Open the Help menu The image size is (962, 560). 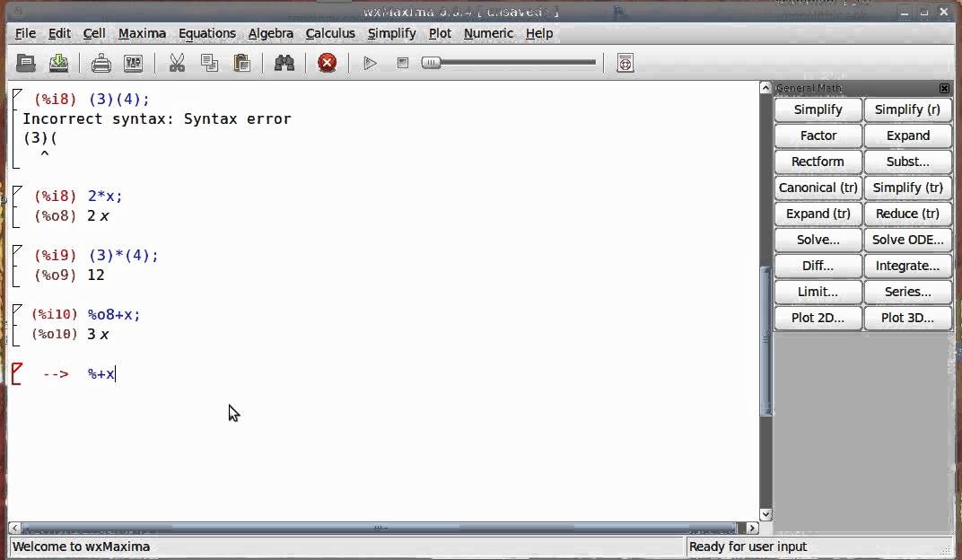[539, 33]
